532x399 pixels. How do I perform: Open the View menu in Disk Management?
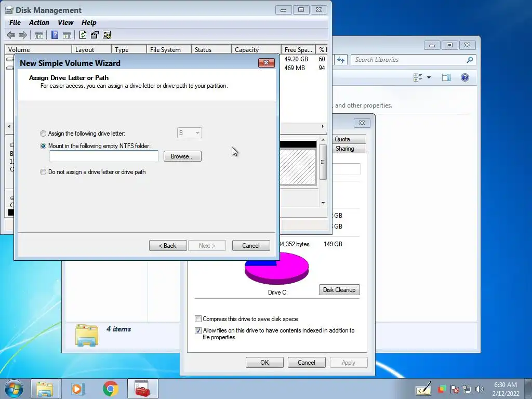point(65,23)
